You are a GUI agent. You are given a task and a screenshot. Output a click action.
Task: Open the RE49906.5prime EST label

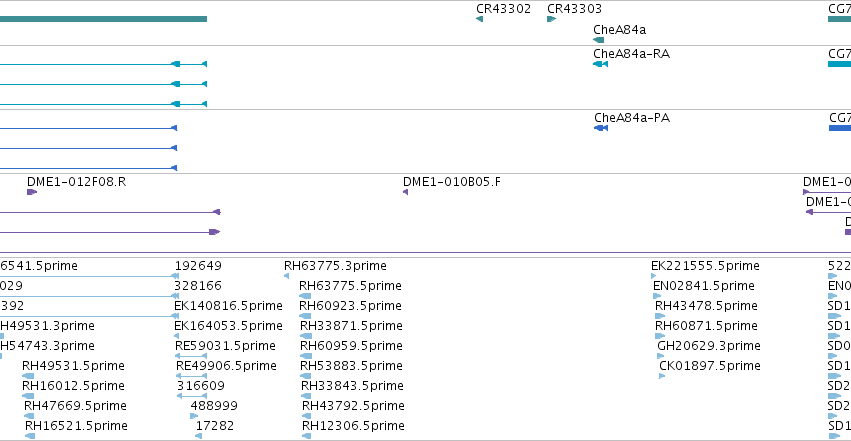226,366
